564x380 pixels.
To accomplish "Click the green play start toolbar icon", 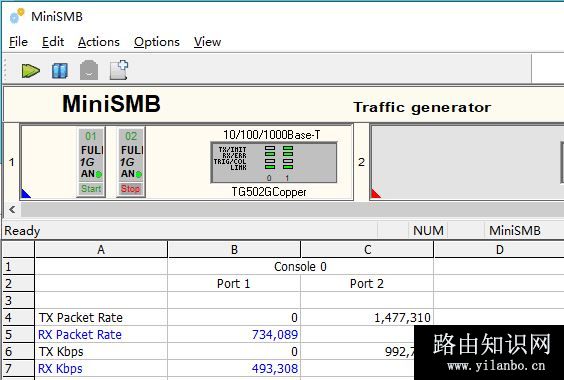I will [31, 71].
